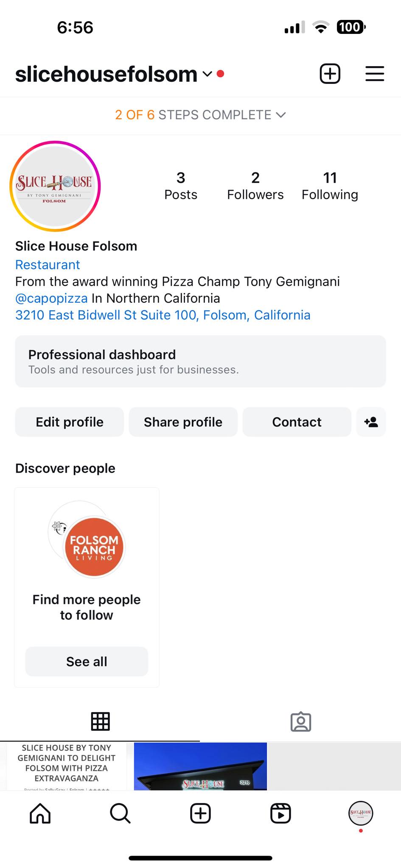Open the Professional dashboard card
The width and height of the screenshot is (401, 868).
pyautogui.click(x=200, y=361)
